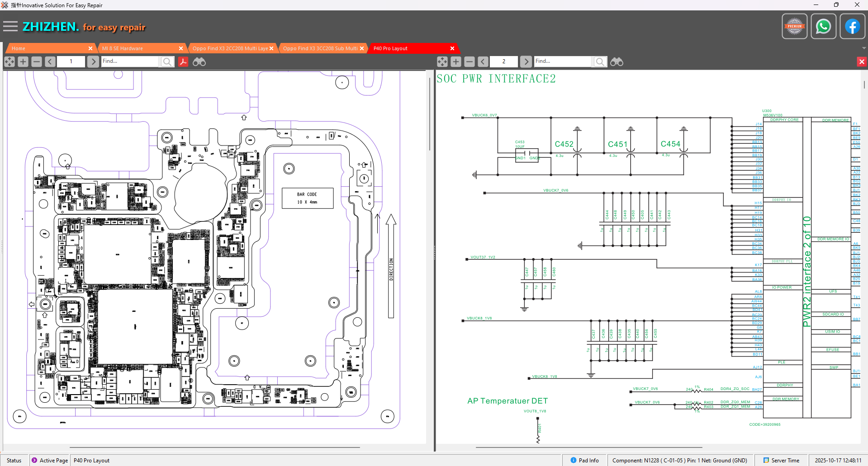Click BAR CODE box on board layout

click(x=308, y=198)
